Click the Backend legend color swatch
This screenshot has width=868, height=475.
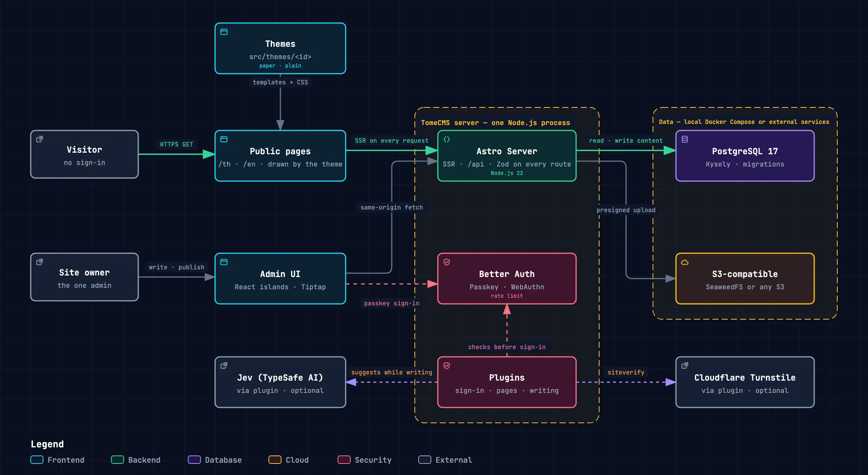118,460
